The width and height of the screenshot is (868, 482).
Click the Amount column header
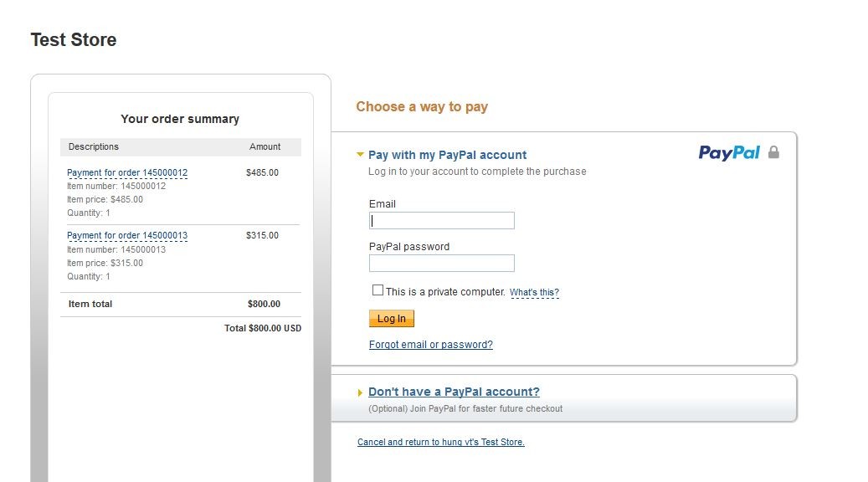[x=265, y=146]
